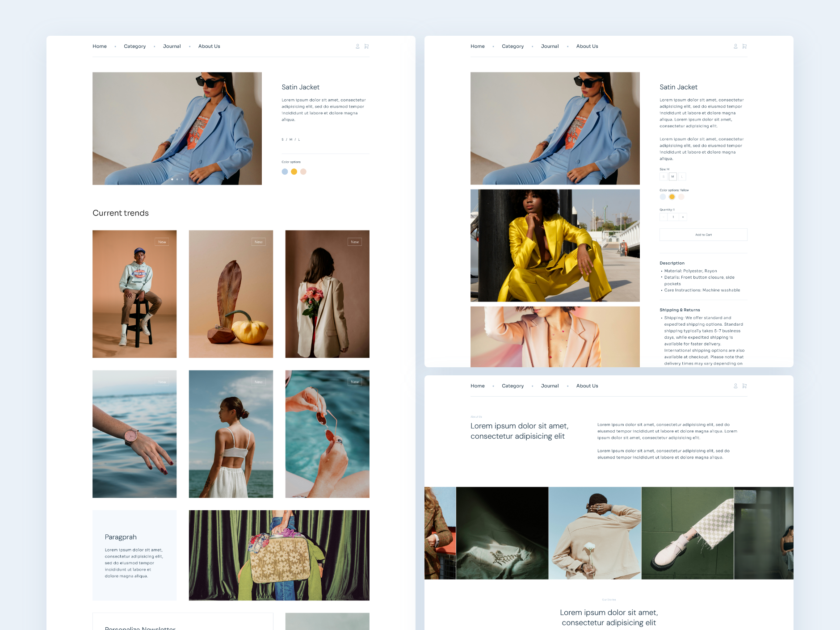Decrease quantity with the minus button
This screenshot has width=840, height=630.
tap(664, 217)
